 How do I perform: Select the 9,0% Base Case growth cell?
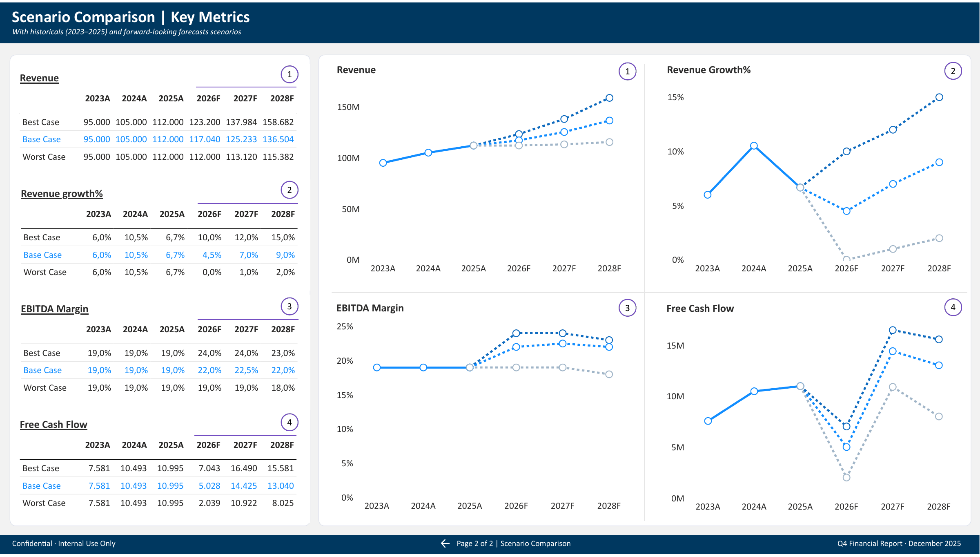pyautogui.click(x=285, y=255)
